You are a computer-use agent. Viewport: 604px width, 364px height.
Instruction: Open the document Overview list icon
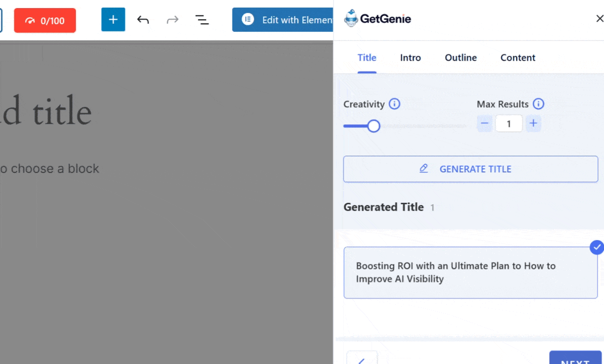tap(202, 20)
